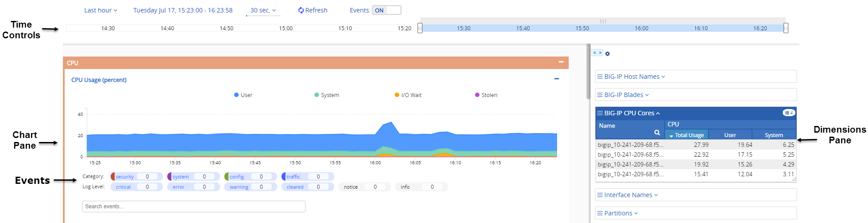Select the bigip row with 15.41 total usage
Image resolution: width=868 pixels, height=223 pixels.
pyautogui.click(x=696, y=174)
